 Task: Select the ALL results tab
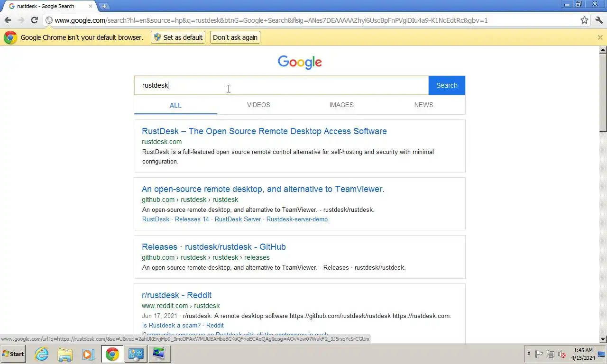pyautogui.click(x=175, y=105)
